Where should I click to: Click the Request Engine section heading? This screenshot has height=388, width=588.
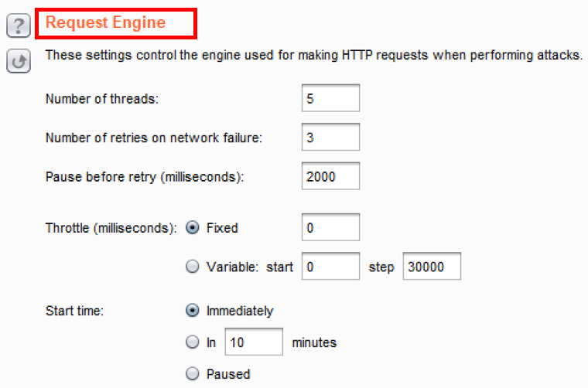[106, 22]
